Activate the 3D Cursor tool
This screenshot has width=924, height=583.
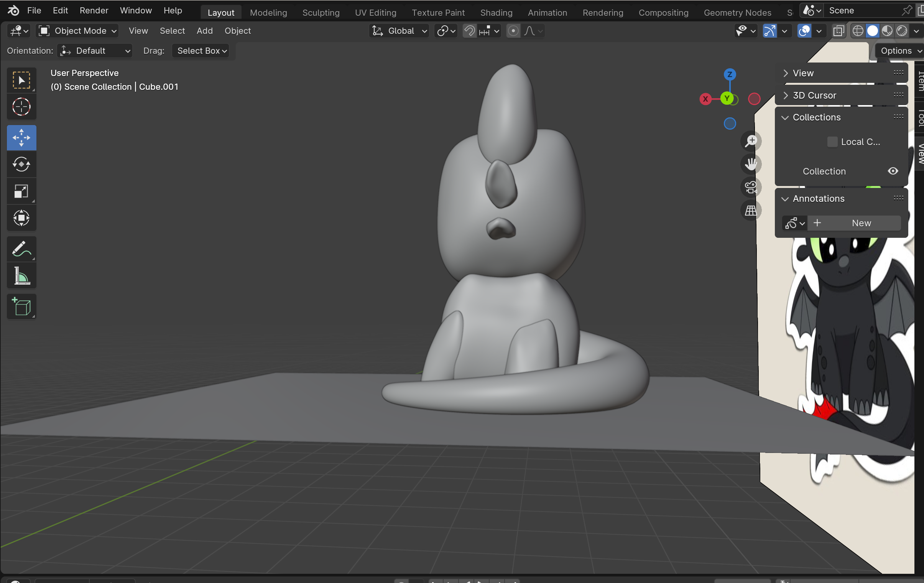21,107
